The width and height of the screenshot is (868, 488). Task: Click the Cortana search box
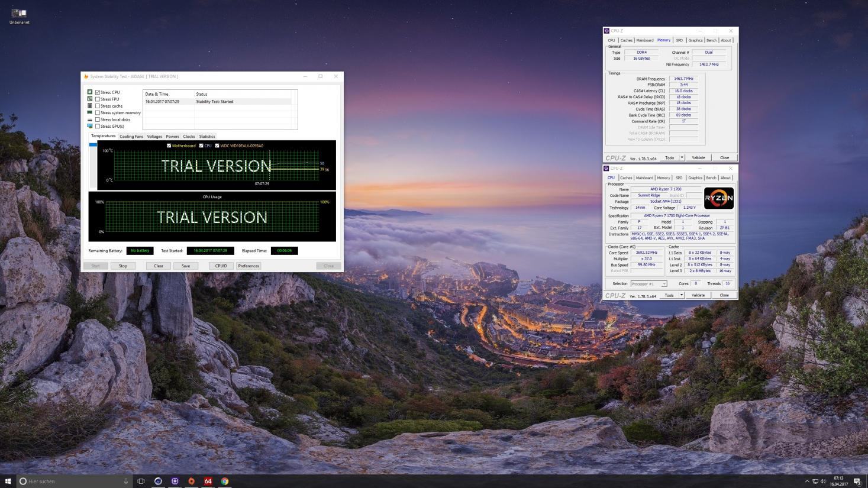pyautogui.click(x=74, y=481)
